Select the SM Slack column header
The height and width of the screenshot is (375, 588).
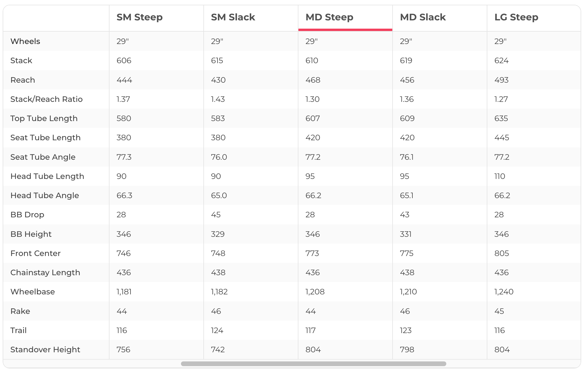(233, 17)
